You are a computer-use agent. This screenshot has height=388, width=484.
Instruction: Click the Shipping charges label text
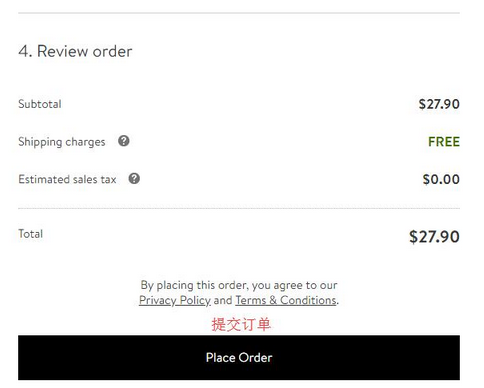coord(62,142)
